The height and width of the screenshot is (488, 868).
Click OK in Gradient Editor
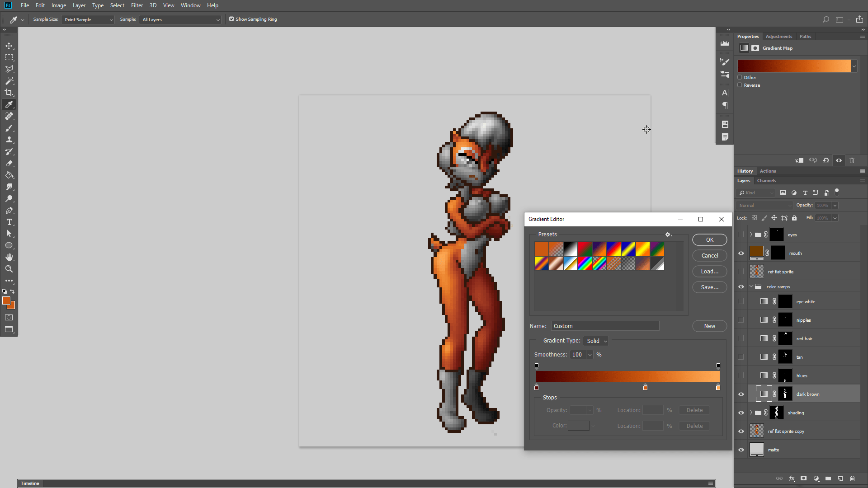709,240
